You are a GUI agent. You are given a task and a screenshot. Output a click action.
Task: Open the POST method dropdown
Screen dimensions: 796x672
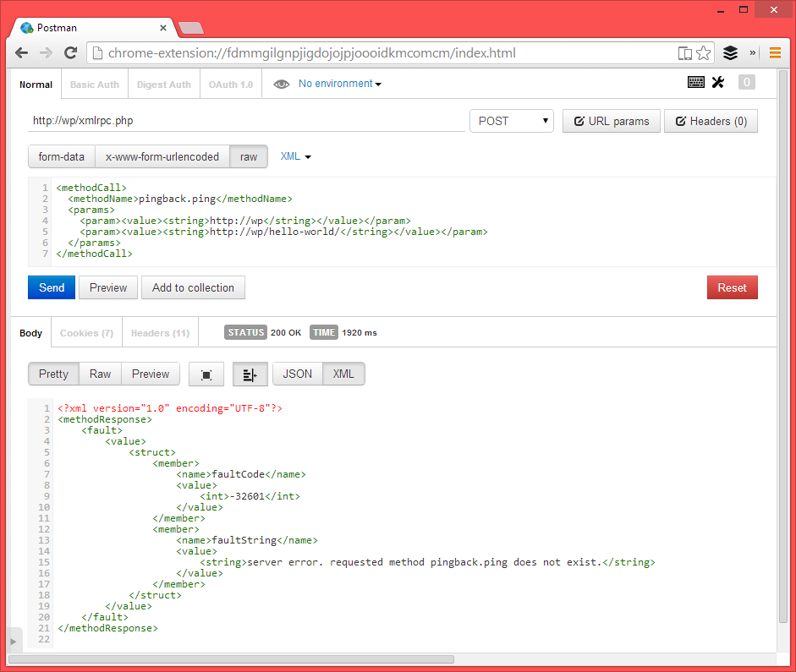pyautogui.click(x=511, y=121)
